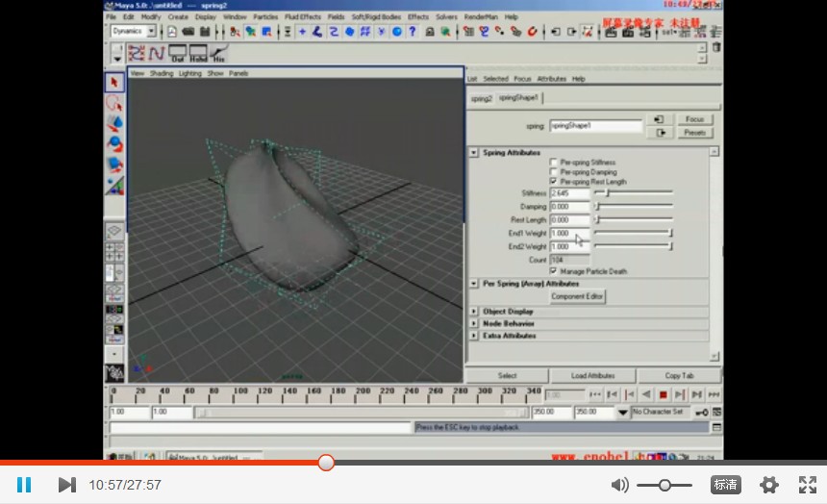Viewport: 827px width, 504px height.
Task: Open the viewport Shading menu
Action: click(162, 73)
